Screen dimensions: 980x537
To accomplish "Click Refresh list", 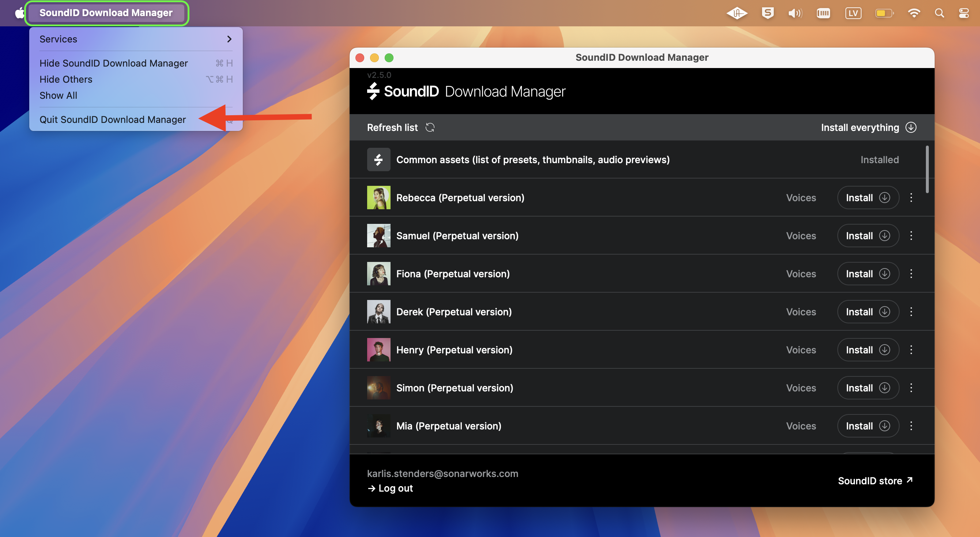I will click(x=392, y=128).
